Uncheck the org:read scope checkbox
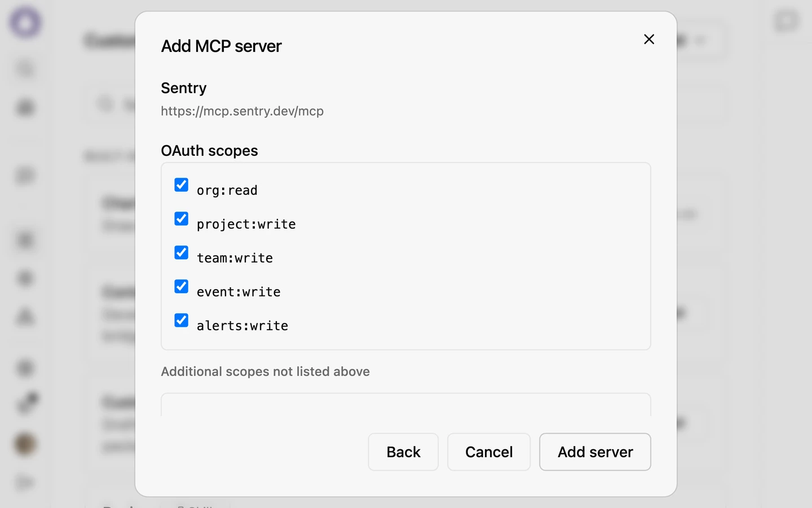The image size is (812, 508). [181, 185]
